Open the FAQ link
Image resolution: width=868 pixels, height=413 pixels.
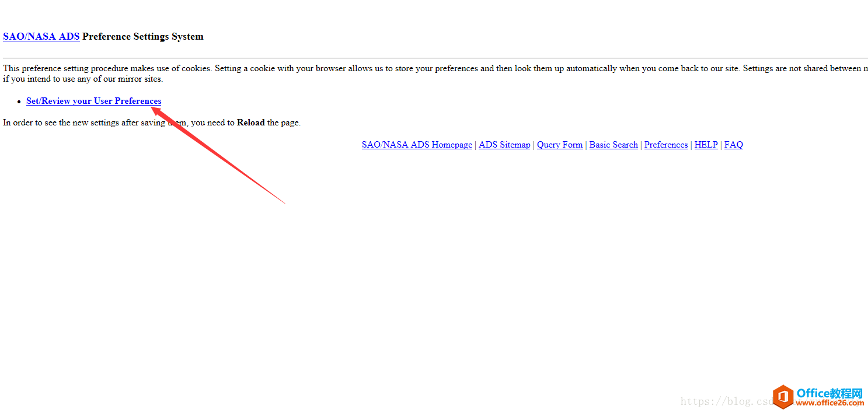point(734,145)
